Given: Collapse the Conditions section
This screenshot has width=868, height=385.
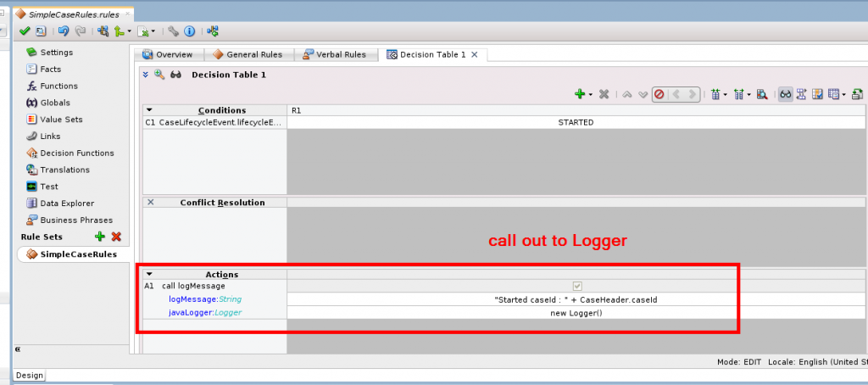Looking at the screenshot, I should (x=149, y=110).
